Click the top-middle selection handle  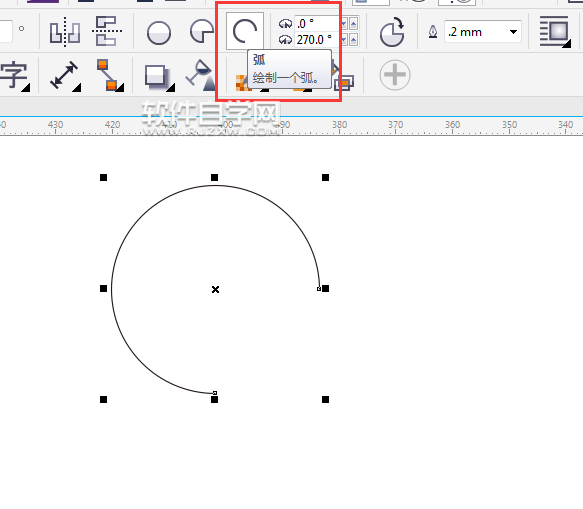(215, 177)
